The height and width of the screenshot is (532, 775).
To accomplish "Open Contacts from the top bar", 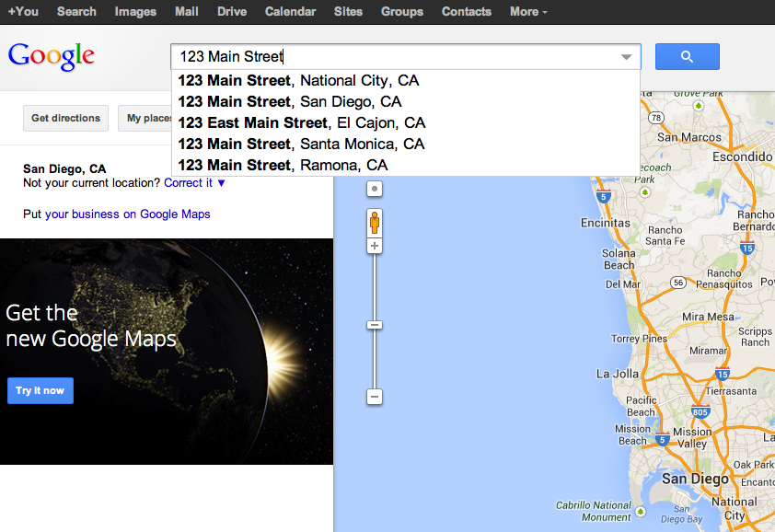I will tap(467, 11).
